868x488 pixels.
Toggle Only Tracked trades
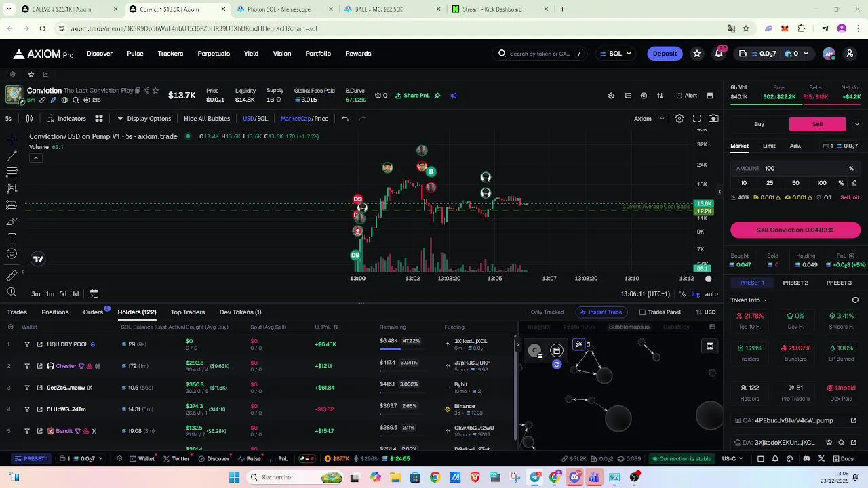pyautogui.click(x=547, y=312)
